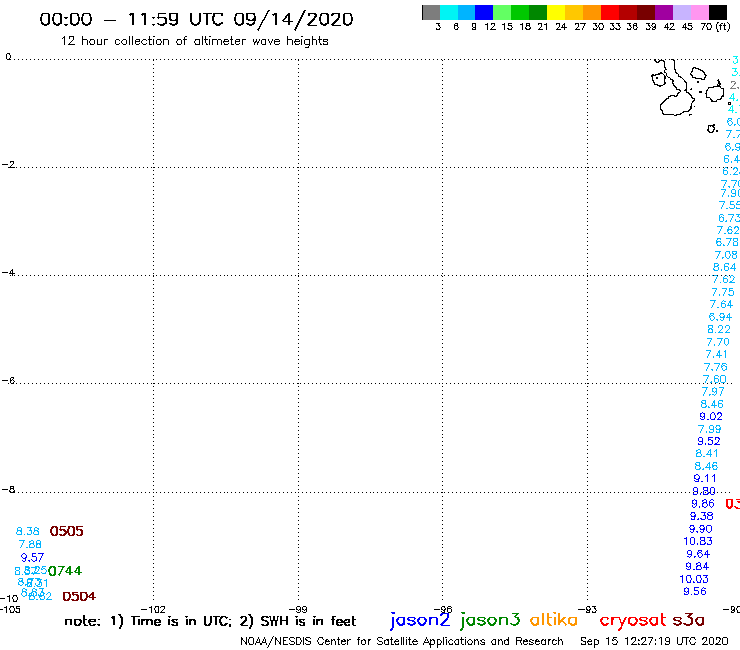The width and height of the screenshot is (740, 650).
Task: Pick the yellow swatch in the color scale
Action: pyautogui.click(x=556, y=12)
